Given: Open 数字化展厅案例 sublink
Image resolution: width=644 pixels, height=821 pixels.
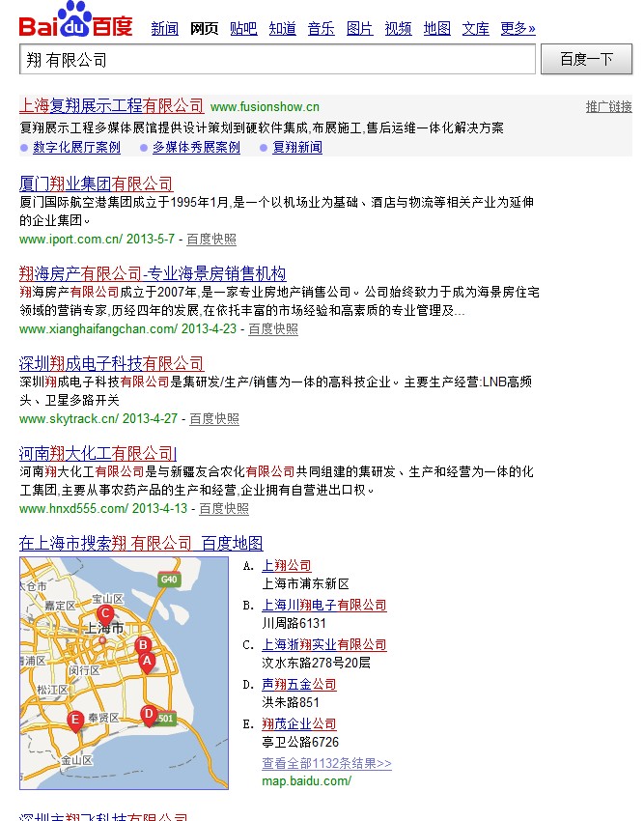Looking at the screenshot, I should tap(76, 147).
